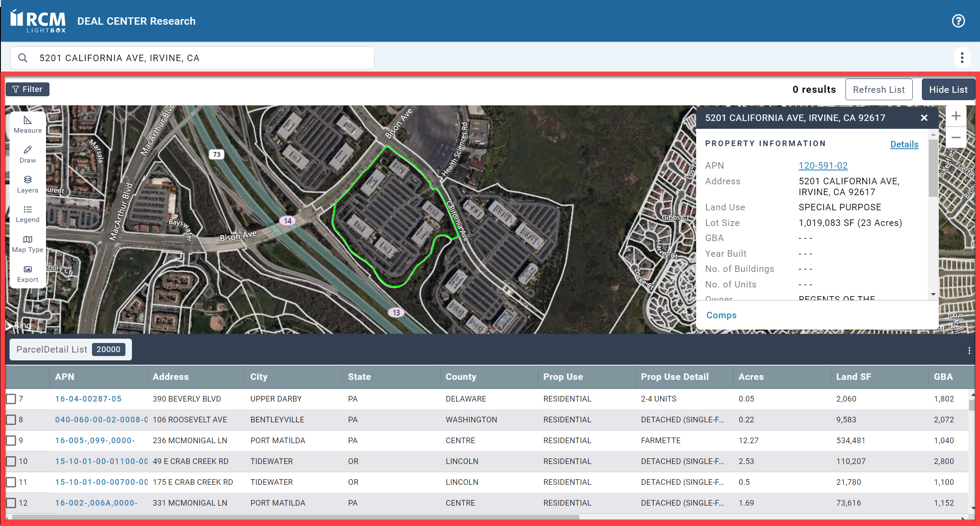Open the Filter panel
Screen dimensions: 980x526
(x=27, y=89)
